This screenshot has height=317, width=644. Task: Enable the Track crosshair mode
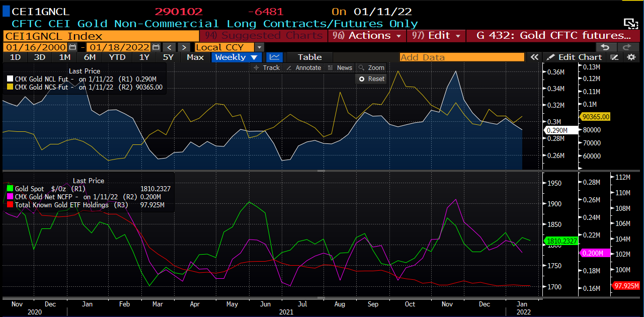pyautogui.click(x=267, y=68)
